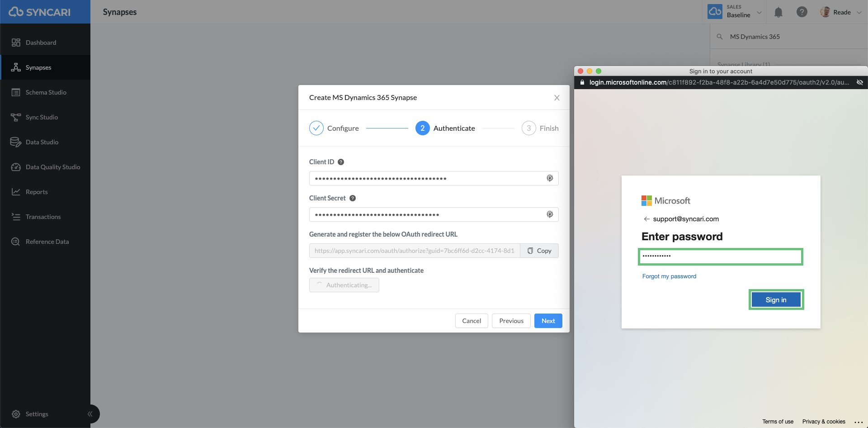The image size is (868, 428).
Task: Click the Client ID help icon
Action: [341, 162]
